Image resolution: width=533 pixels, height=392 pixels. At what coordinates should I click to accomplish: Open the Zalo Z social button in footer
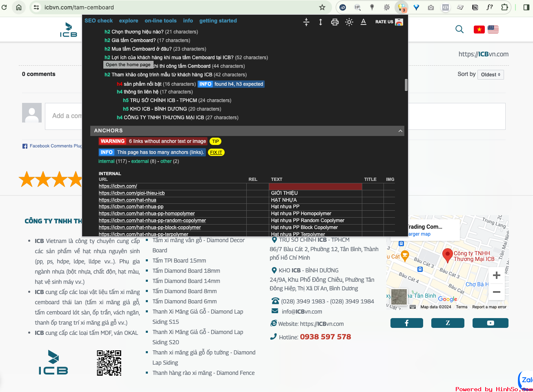(448, 323)
